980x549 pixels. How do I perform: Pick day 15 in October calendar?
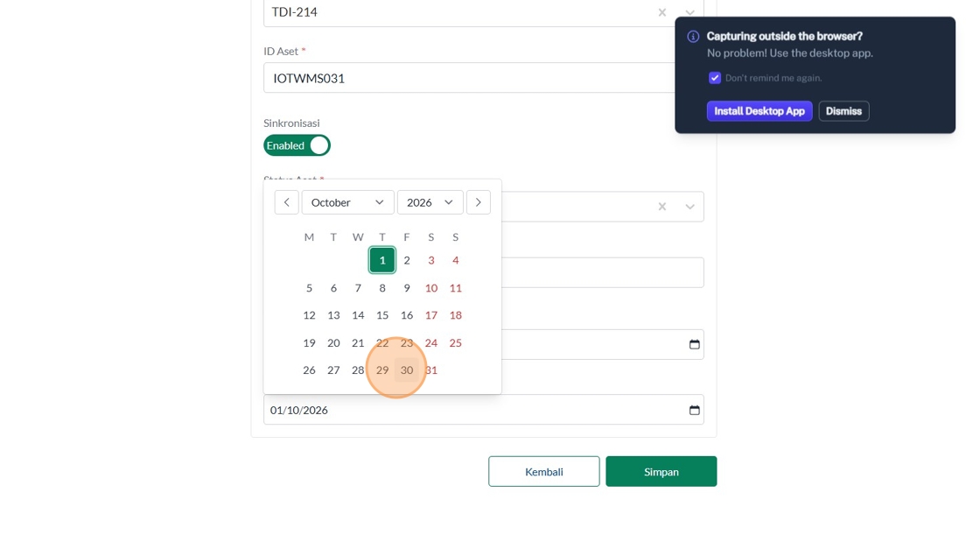click(x=382, y=315)
